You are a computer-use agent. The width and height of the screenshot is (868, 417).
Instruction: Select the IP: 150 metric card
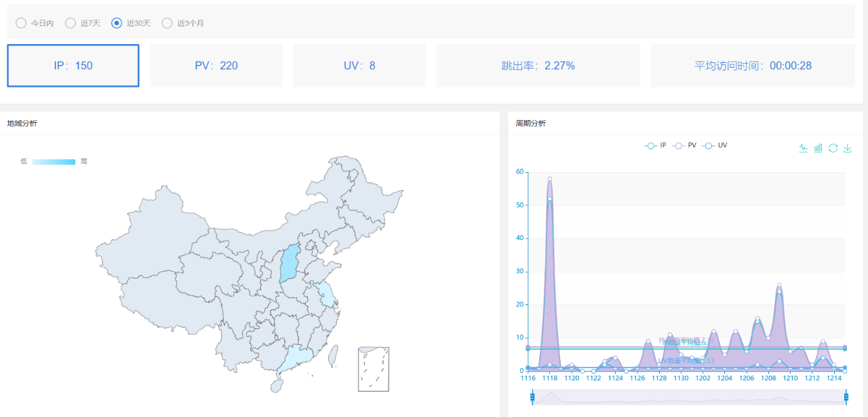click(73, 66)
